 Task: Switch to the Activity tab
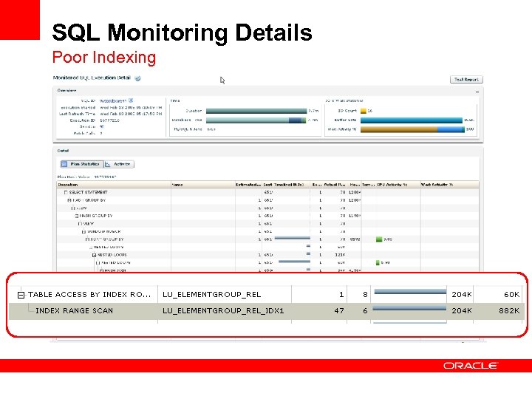(x=119, y=164)
